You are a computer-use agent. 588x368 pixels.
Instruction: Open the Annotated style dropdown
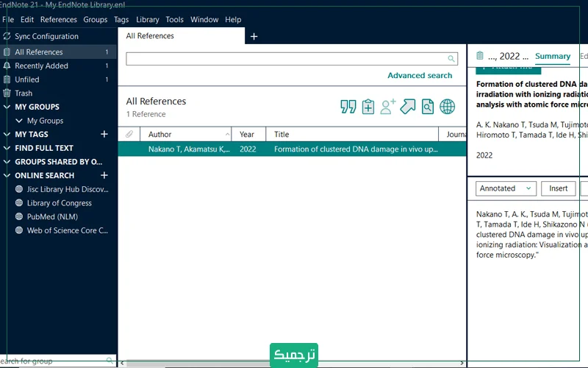[x=506, y=188]
